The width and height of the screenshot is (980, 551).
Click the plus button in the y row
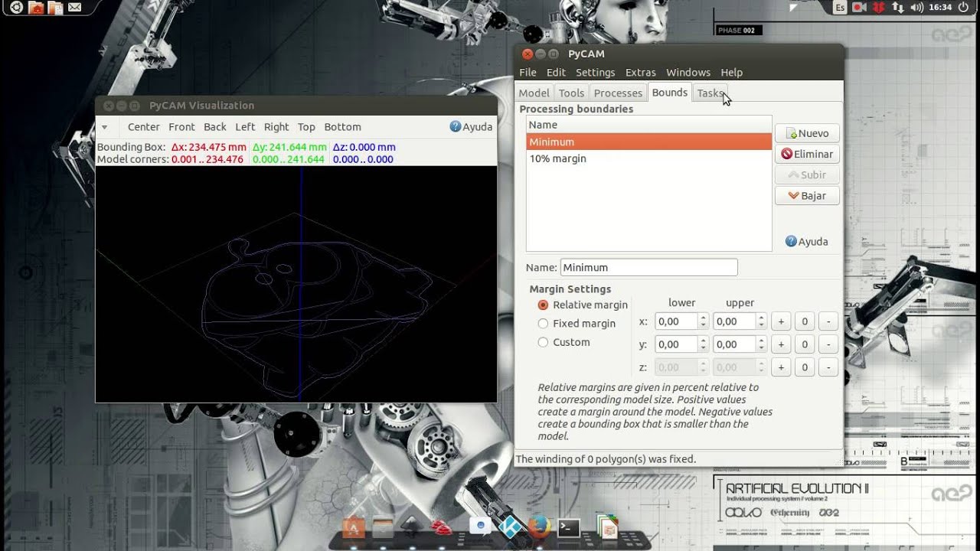coord(780,344)
